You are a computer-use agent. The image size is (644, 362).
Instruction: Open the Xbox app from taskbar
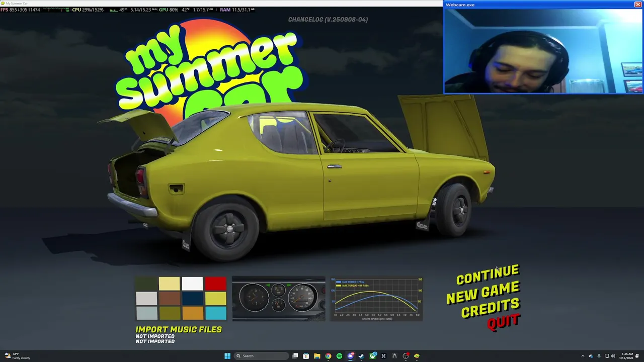[x=373, y=356]
